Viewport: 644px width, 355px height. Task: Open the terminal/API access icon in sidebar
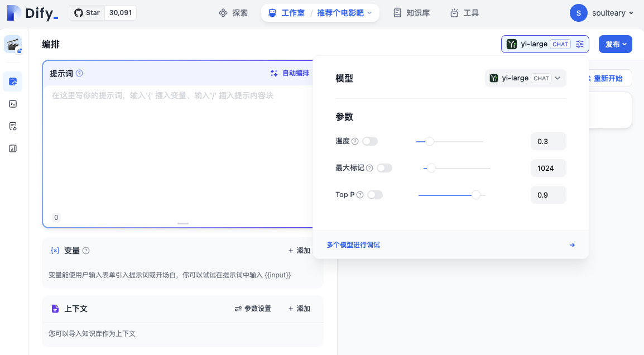pos(12,104)
